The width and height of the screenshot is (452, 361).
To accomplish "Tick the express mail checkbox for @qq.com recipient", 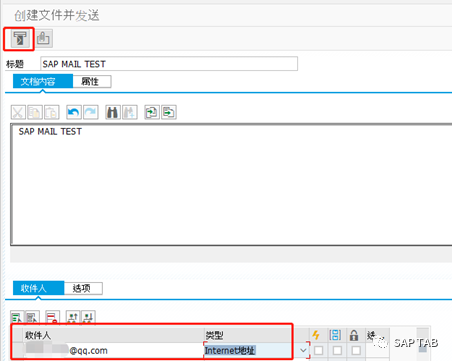I will coord(319,350).
